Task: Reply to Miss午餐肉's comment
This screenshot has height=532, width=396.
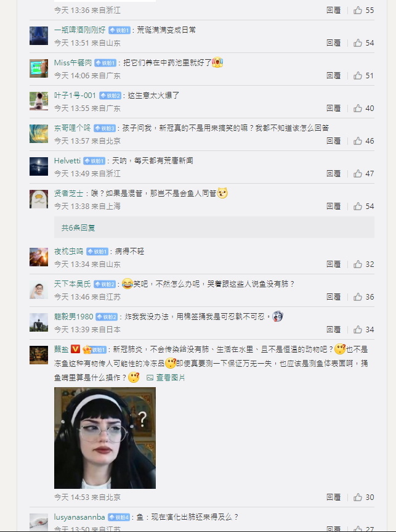Action: pos(333,75)
